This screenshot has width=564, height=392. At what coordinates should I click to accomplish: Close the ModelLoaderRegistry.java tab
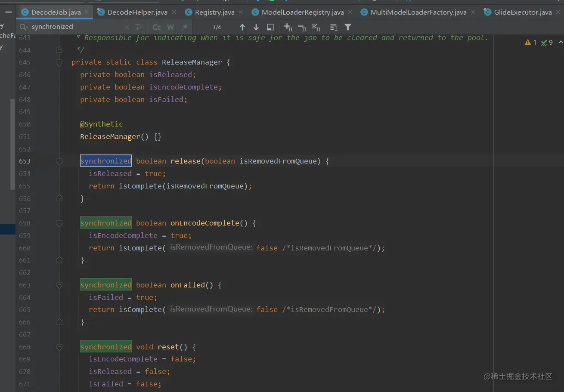pyautogui.click(x=350, y=12)
